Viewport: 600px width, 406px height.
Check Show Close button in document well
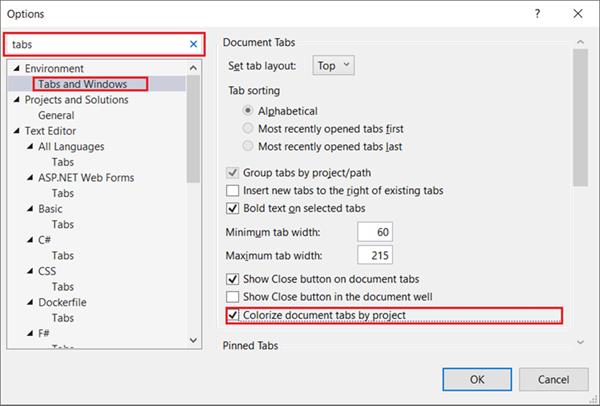(234, 297)
